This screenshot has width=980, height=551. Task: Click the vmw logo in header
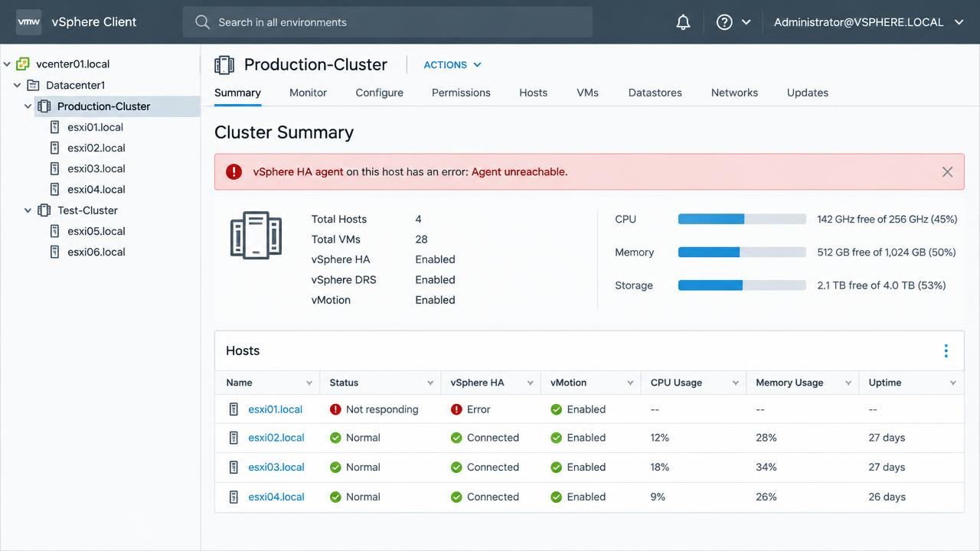point(28,22)
